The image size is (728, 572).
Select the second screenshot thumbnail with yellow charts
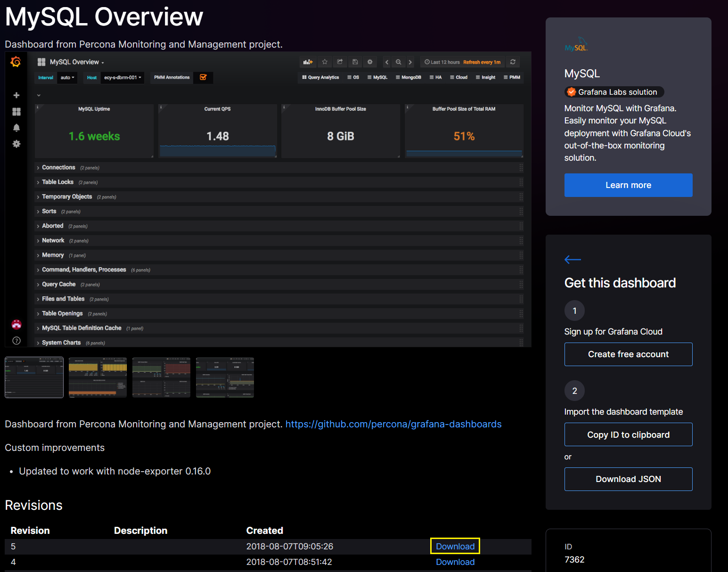(x=98, y=377)
